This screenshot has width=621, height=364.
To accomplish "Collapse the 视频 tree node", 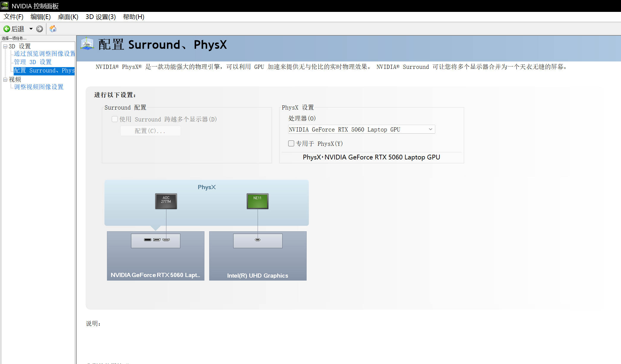I will tap(5, 80).
